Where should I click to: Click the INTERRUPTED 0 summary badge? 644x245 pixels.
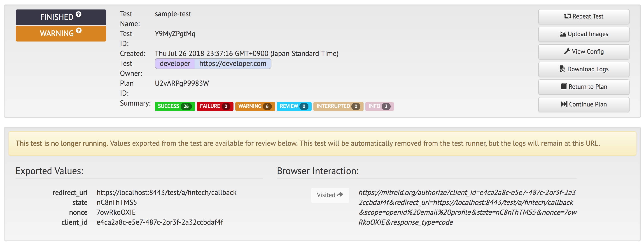click(x=338, y=106)
